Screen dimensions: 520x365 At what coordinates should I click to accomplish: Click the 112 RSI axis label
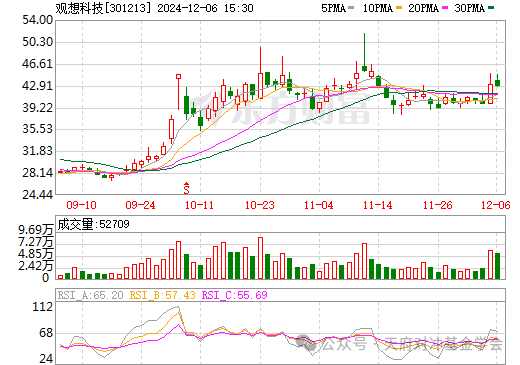[43, 307]
